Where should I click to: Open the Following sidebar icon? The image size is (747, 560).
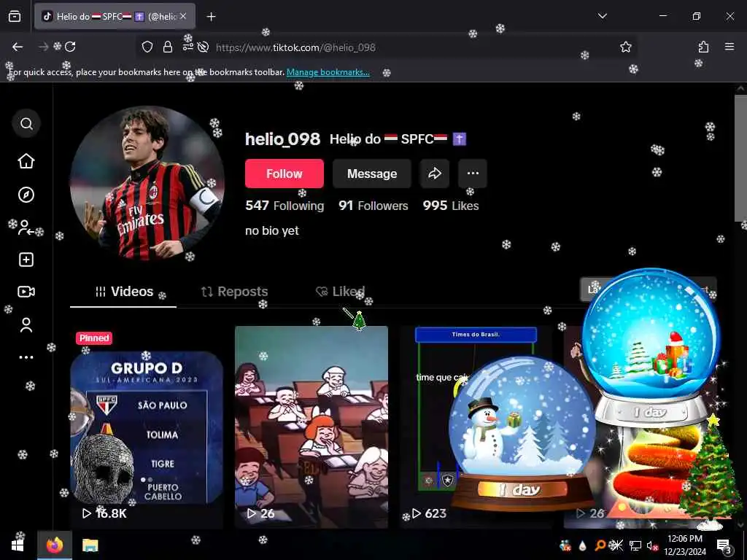[x=26, y=227]
